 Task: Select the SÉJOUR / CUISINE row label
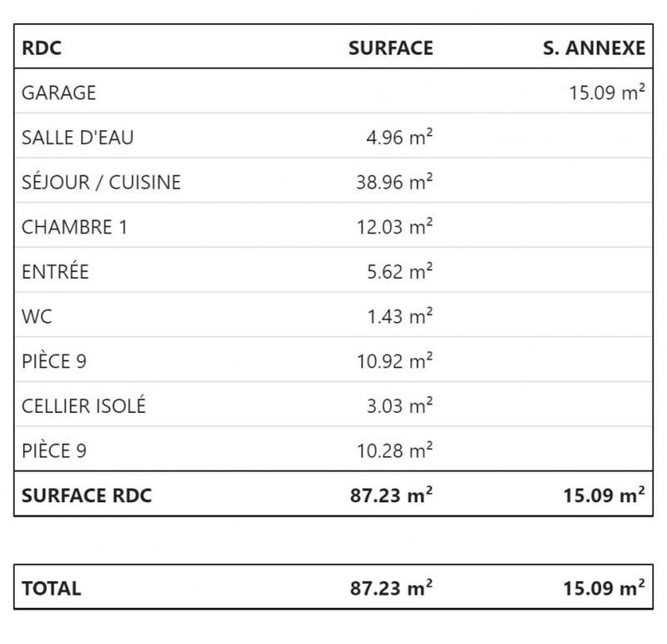(101, 182)
